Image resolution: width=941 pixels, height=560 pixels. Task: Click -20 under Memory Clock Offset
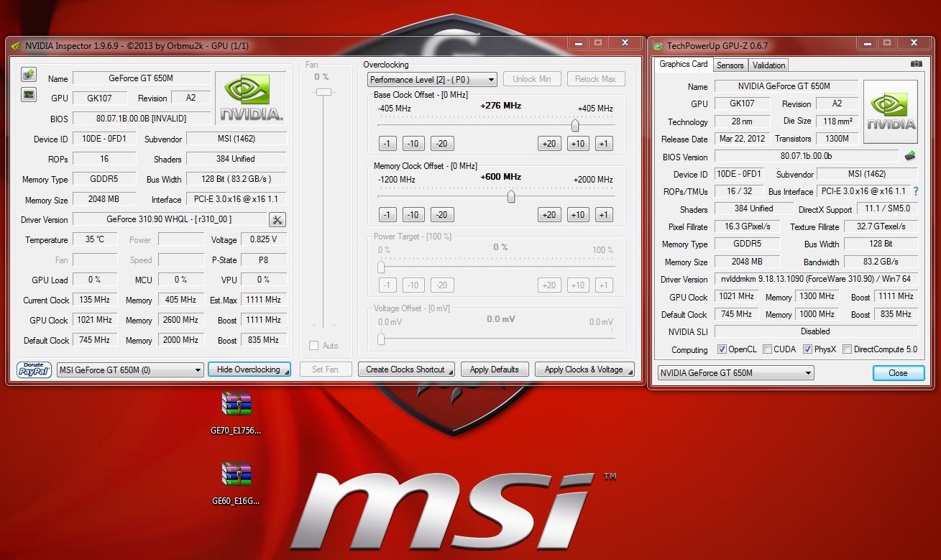coord(442,215)
